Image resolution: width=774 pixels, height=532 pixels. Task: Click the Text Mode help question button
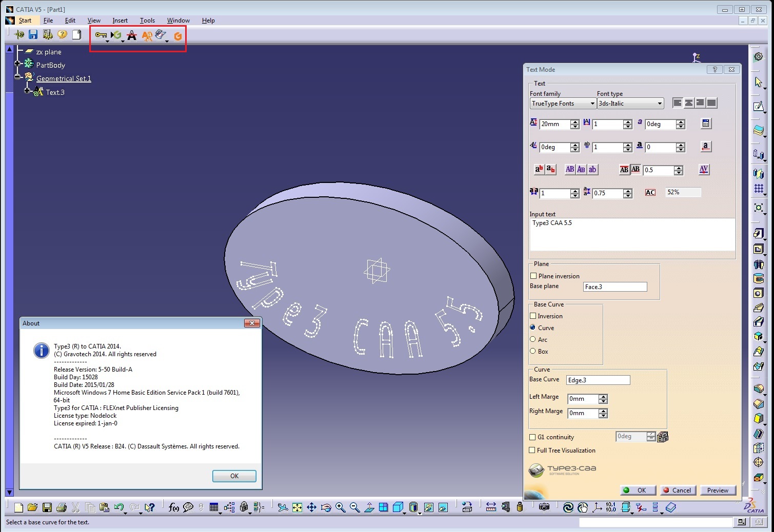[715, 70]
